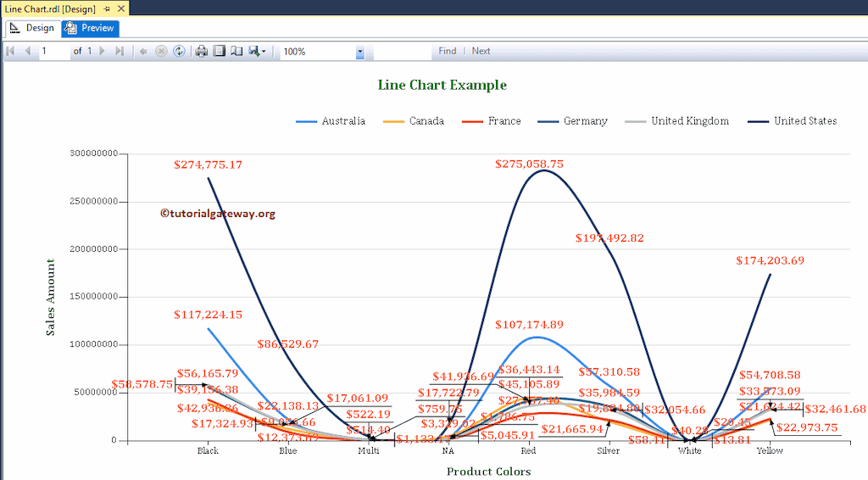
Task: Click the Germany legend entry text
Action: pyautogui.click(x=585, y=121)
